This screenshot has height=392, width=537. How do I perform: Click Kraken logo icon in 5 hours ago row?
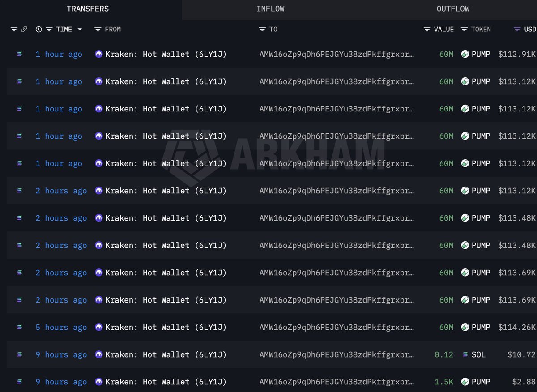click(99, 327)
